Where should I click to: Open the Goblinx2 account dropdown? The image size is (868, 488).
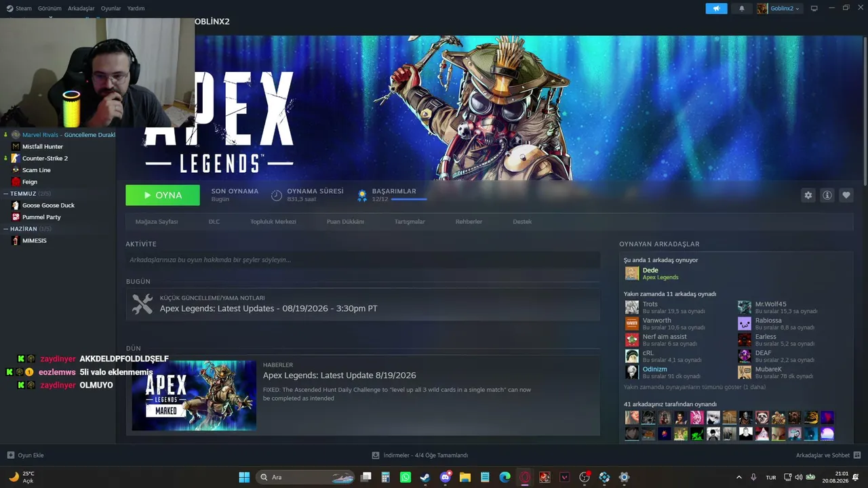coord(778,8)
